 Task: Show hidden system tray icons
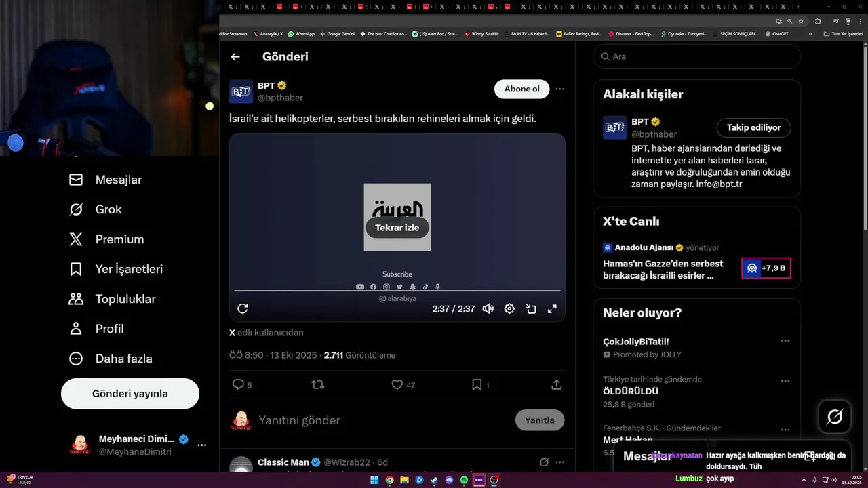[x=804, y=480]
